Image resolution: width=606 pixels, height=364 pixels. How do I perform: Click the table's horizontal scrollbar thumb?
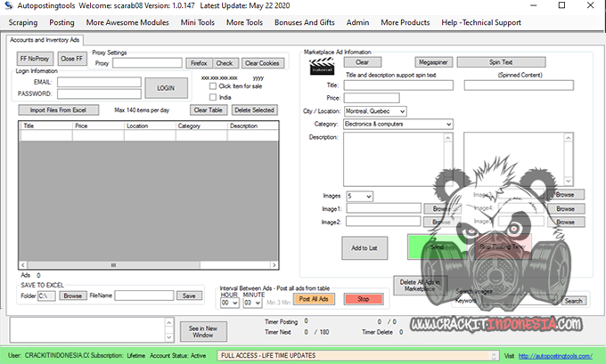click(114, 265)
